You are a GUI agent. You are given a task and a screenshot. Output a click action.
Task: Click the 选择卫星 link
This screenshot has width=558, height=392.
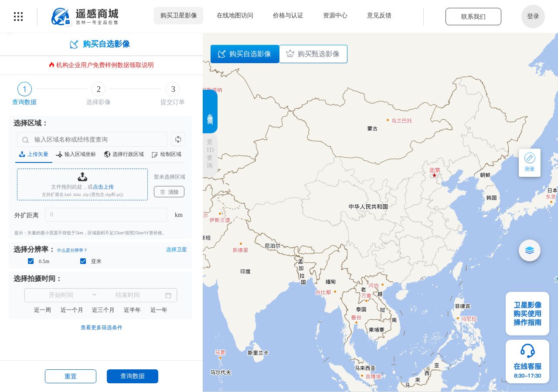pyautogui.click(x=177, y=250)
